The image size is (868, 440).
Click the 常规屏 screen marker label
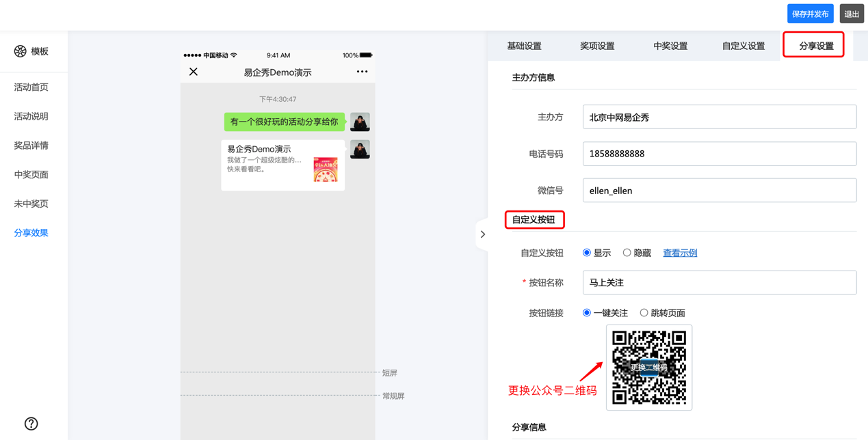coord(393,396)
